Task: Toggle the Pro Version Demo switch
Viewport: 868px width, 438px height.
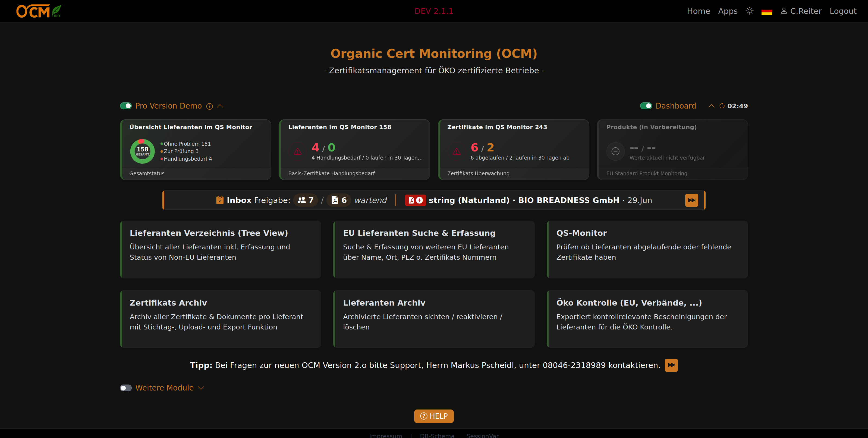Action: point(126,106)
